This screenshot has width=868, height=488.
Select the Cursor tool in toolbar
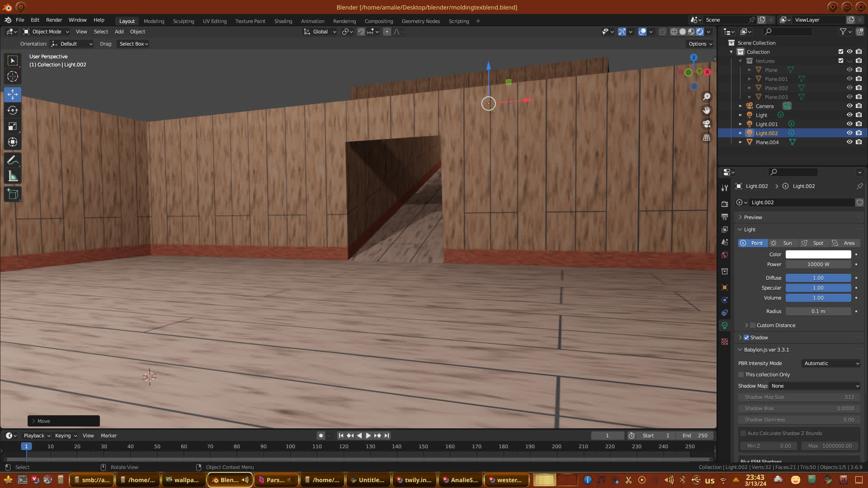click(x=13, y=76)
